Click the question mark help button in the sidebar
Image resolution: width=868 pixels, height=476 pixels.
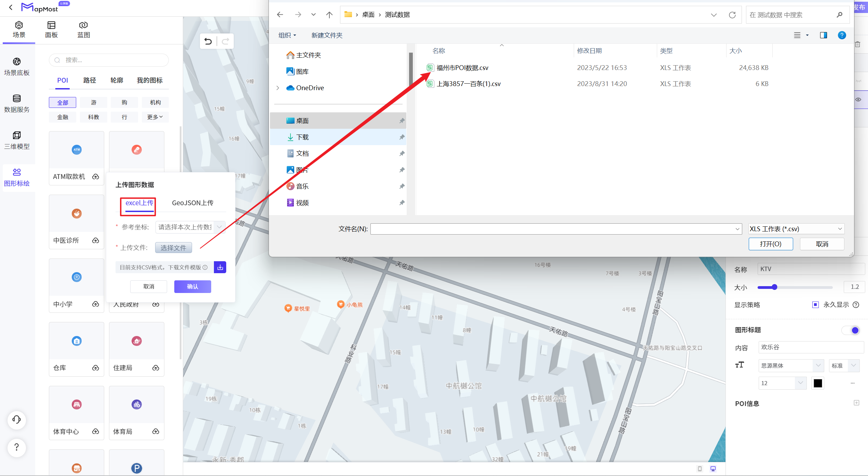[17, 447]
